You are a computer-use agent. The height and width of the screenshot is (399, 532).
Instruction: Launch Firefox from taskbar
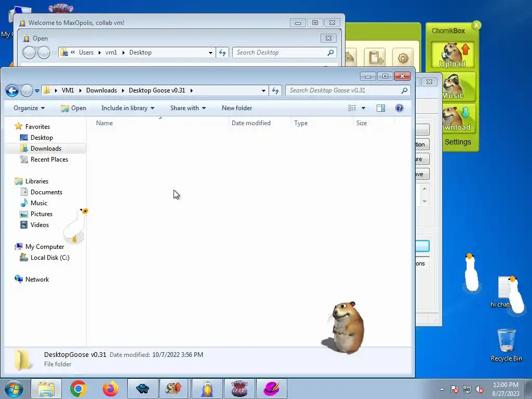click(x=111, y=389)
